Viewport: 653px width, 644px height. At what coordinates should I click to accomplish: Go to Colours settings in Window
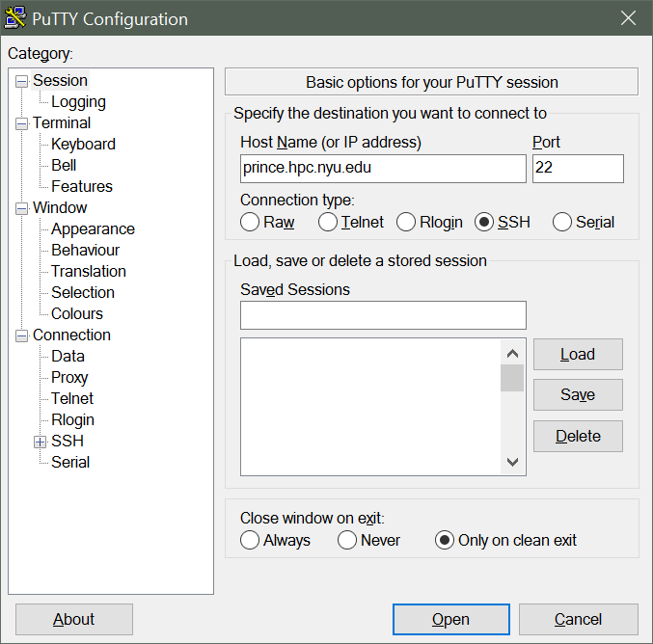[x=77, y=314]
